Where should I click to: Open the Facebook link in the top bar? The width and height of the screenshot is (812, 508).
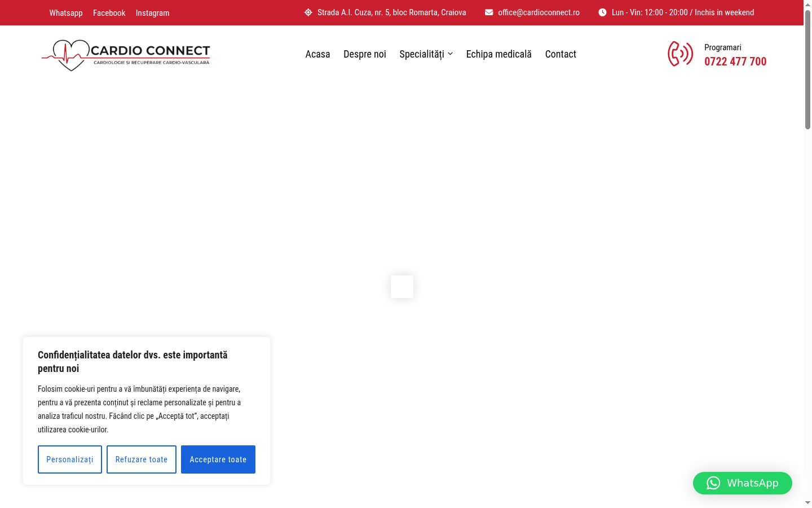pos(109,12)
